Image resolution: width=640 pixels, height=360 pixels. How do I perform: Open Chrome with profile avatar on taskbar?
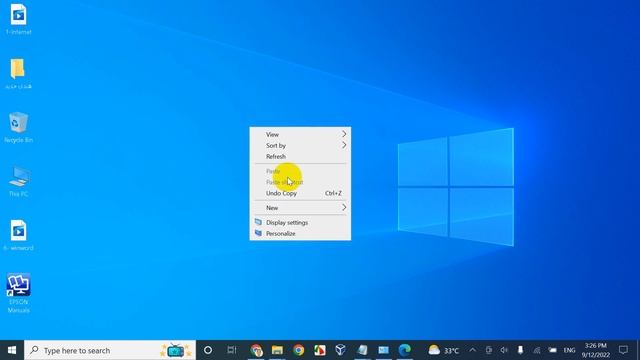click(256, 350)
